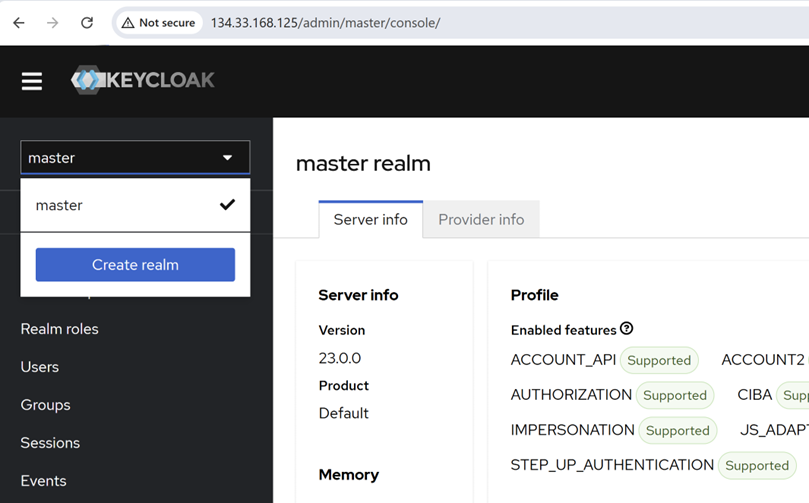Viewport: 809px width, 503px height.
Task: Click the CIBA feature name
Action: point(754,395)
